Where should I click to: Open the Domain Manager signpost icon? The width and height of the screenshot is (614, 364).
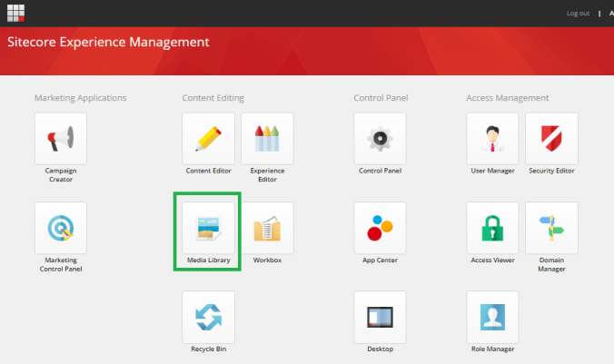coord(551,228)
